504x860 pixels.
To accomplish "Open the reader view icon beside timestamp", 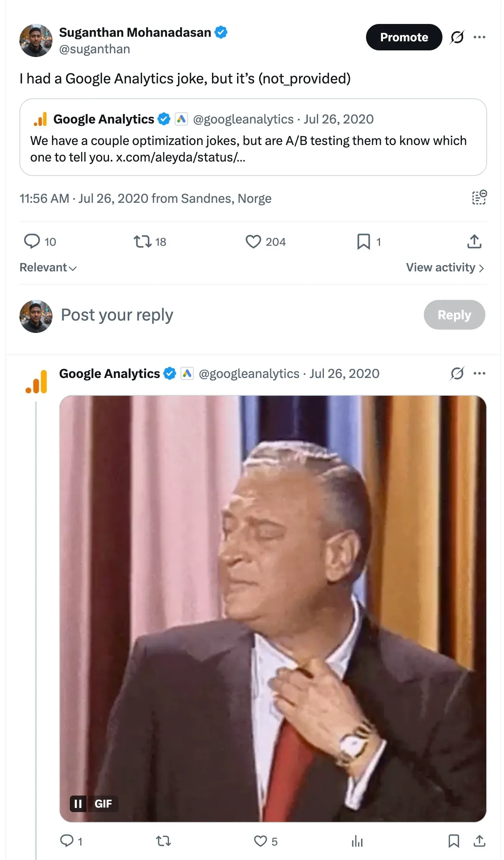I will pos(479,198).
